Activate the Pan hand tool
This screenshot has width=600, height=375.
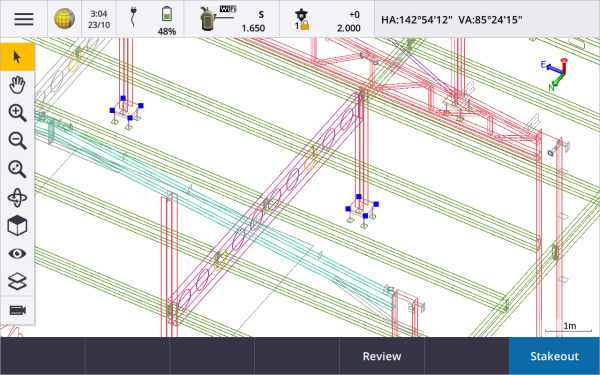coord(17,85)
